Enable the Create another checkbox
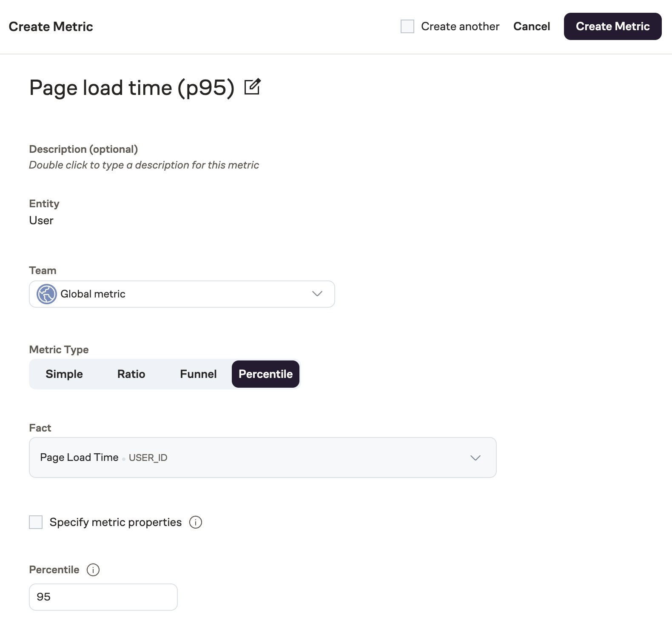This screenshot has width=672, height=629. click(x=407, y=26)
